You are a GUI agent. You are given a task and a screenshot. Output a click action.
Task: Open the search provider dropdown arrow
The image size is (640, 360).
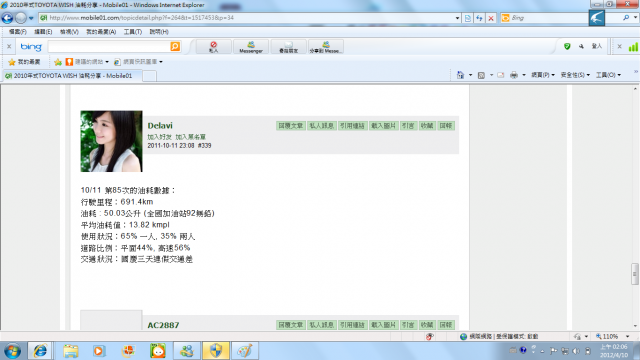pyautogui.click(x=635, y=18)
